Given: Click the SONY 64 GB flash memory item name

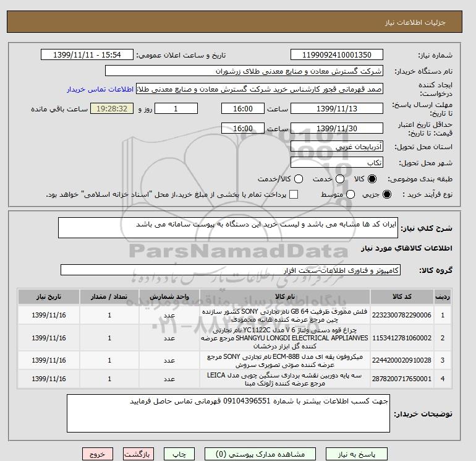Looking at the screenshot, I should [285, 316].
